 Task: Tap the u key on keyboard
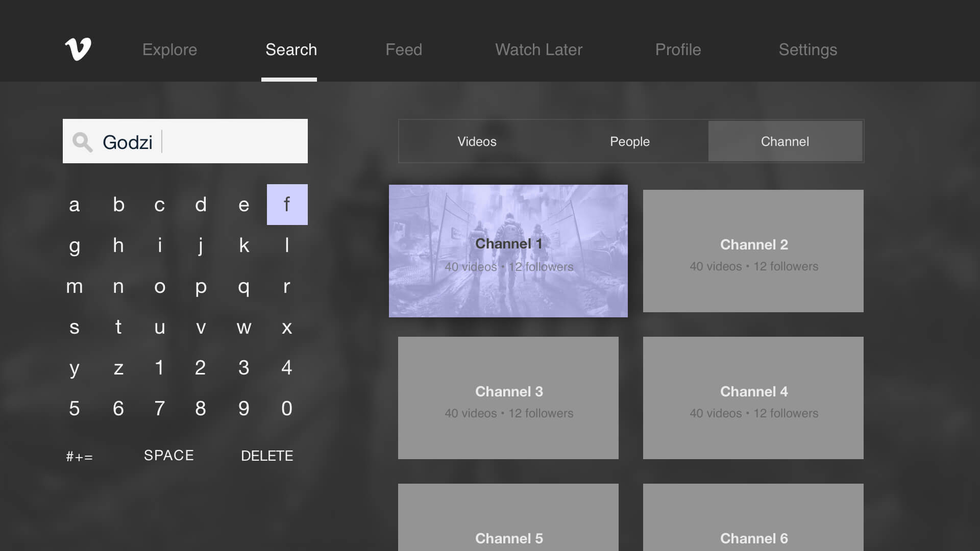click(x=160, y=327)
